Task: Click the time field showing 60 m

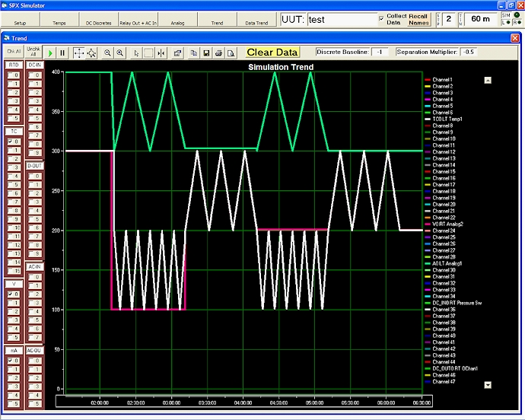Action: [x=480, y=19]
